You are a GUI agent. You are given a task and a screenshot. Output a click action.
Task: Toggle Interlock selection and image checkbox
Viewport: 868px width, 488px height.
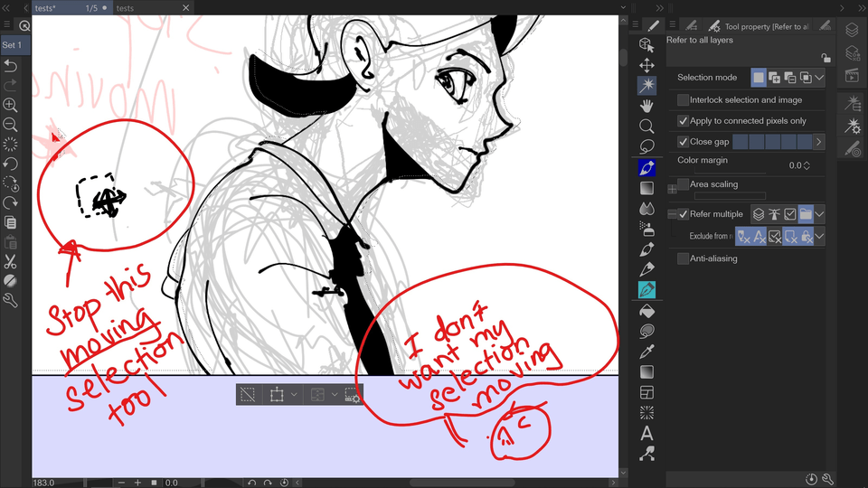pyautogui.click(x=684, y=99)
